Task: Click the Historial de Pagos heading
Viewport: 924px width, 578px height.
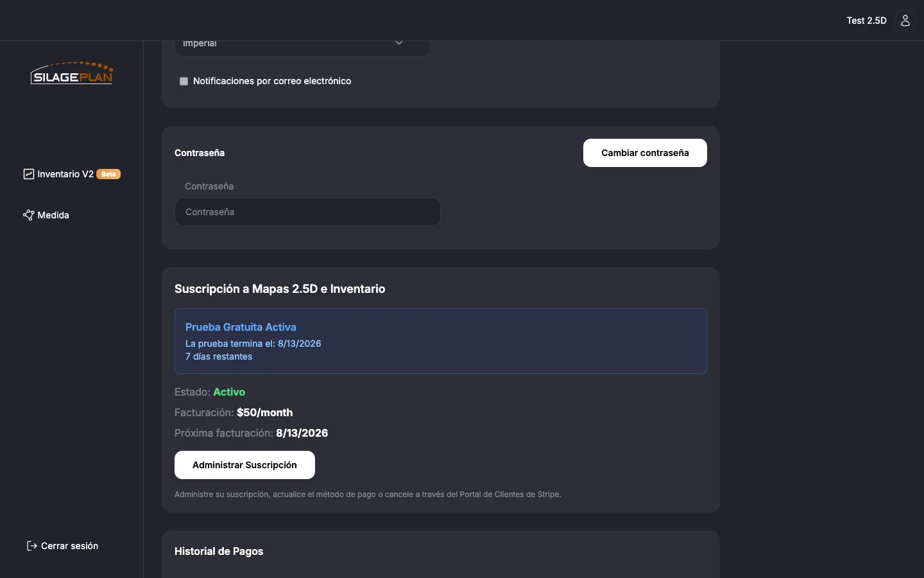Action: tap(219, 551)
